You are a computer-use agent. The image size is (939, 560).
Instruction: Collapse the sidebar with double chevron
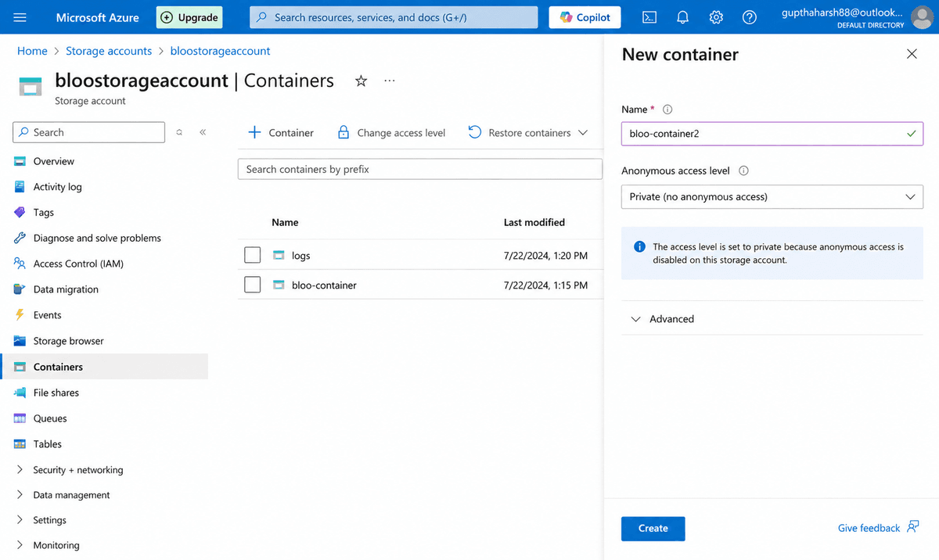pos(203,132)
